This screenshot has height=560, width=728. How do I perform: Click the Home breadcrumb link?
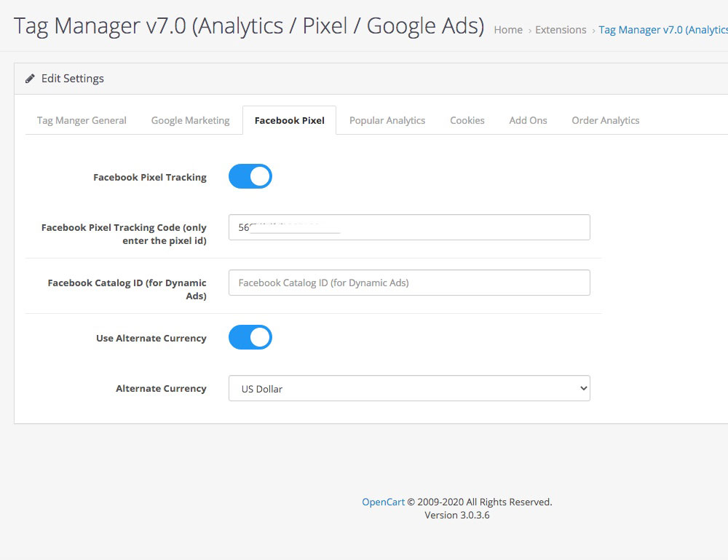tap(508, 30)
